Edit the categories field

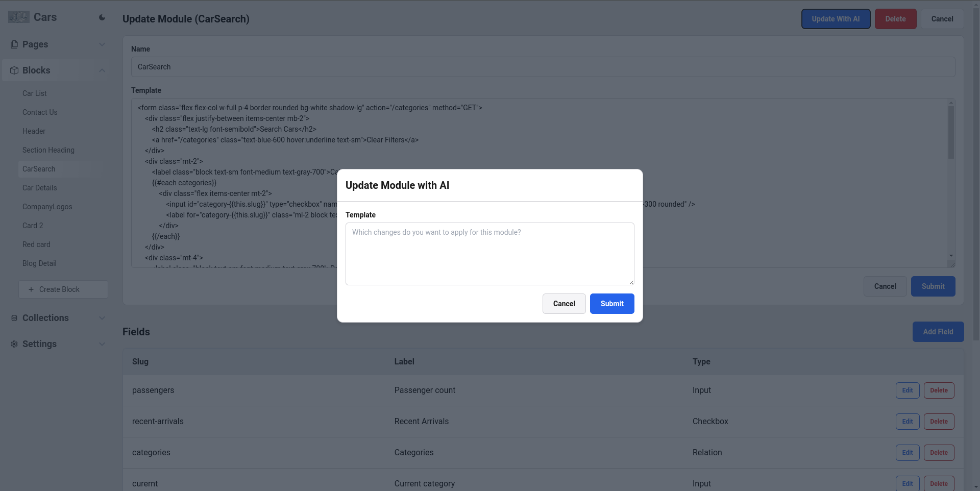908,453
